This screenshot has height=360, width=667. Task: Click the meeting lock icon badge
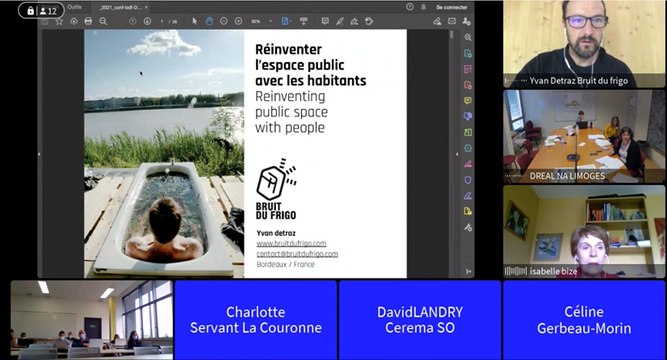[30, 11]
